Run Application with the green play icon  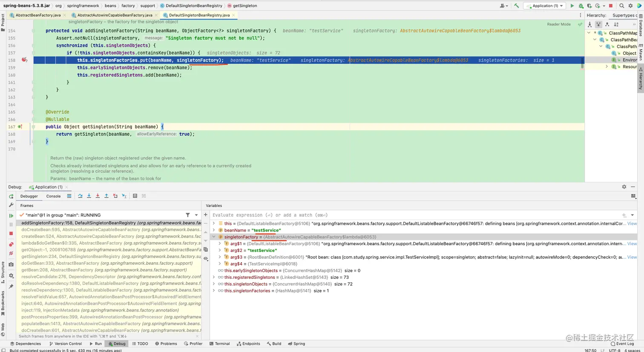click(572, 6)
